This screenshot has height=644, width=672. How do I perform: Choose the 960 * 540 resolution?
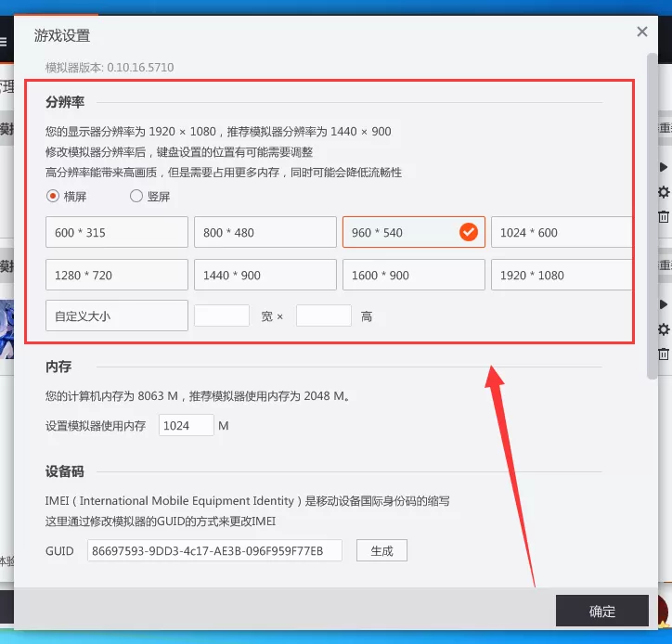coord(414,232)
